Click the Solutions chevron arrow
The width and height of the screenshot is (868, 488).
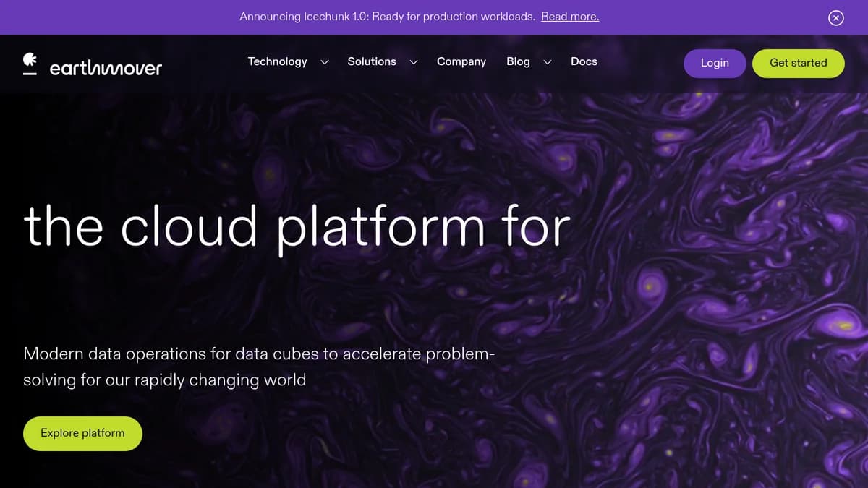point(413,62)
